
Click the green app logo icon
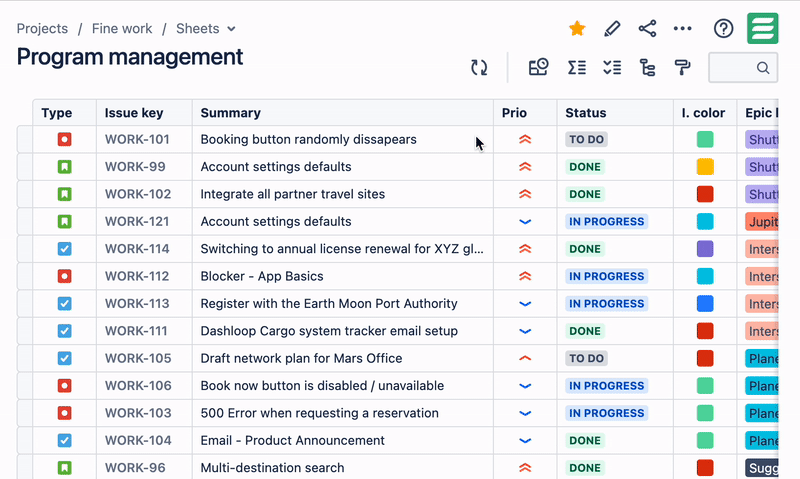(763, 29)
